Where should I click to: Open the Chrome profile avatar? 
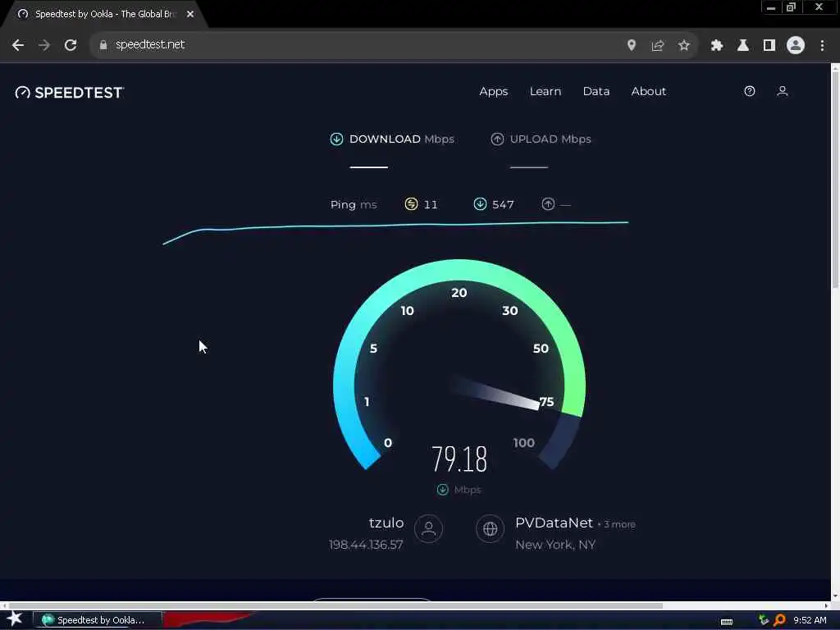796,45
